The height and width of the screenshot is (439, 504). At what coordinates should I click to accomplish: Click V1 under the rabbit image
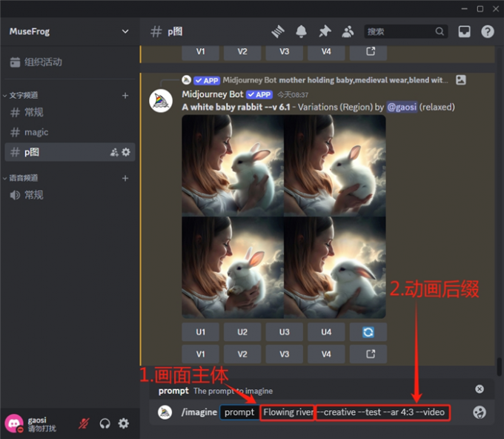click(201, 354)
